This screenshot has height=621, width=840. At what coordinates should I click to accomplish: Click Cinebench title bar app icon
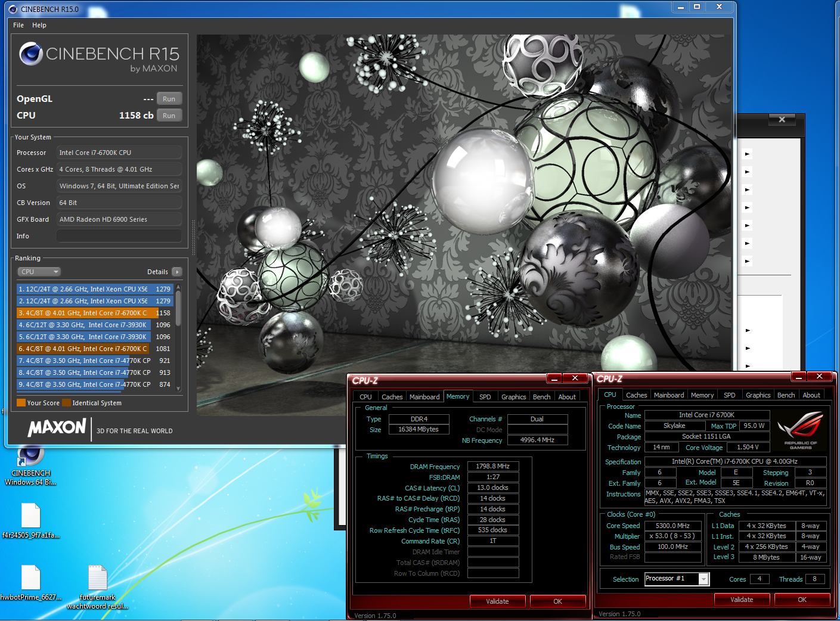coord(13,9)
